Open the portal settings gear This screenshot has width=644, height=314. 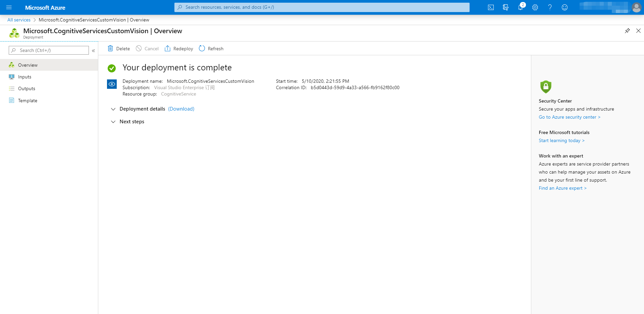pyautogui.click(x=535, y=7)
